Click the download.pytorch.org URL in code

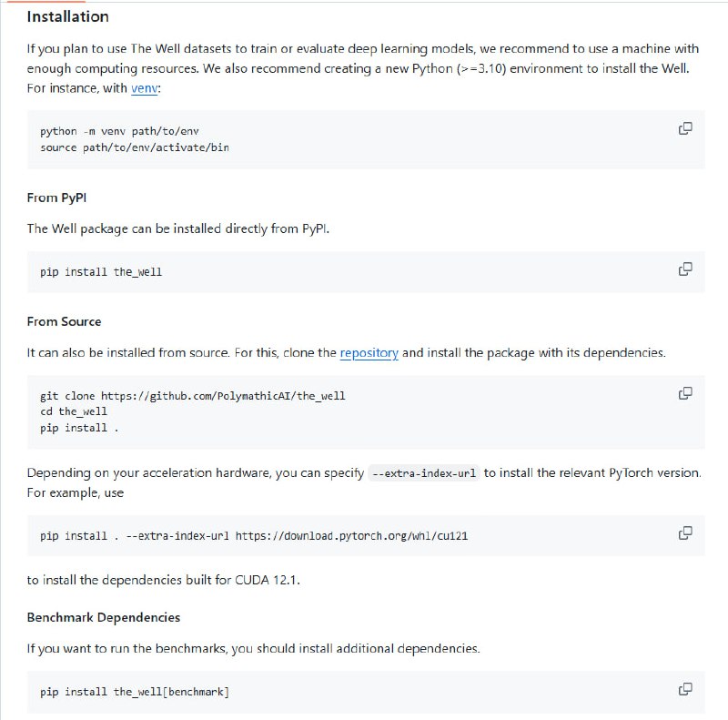(351, 536)
